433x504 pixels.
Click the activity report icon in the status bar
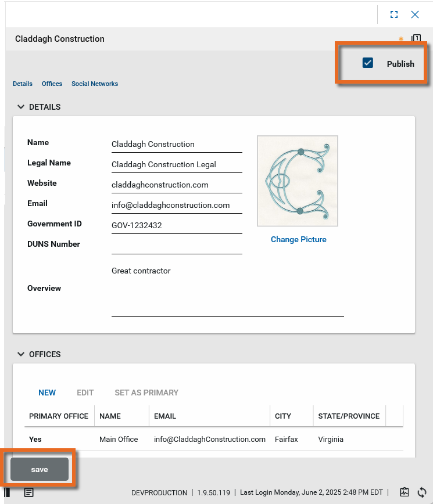(x=405, y=492)
